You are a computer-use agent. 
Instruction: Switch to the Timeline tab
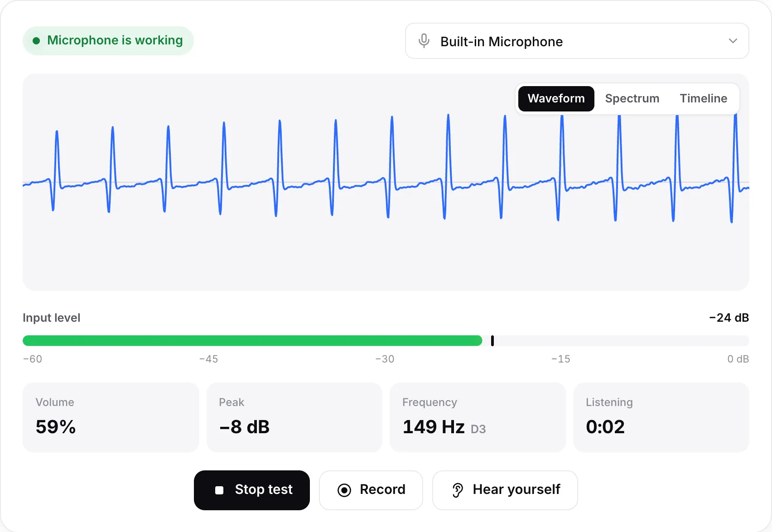point(703,98)
